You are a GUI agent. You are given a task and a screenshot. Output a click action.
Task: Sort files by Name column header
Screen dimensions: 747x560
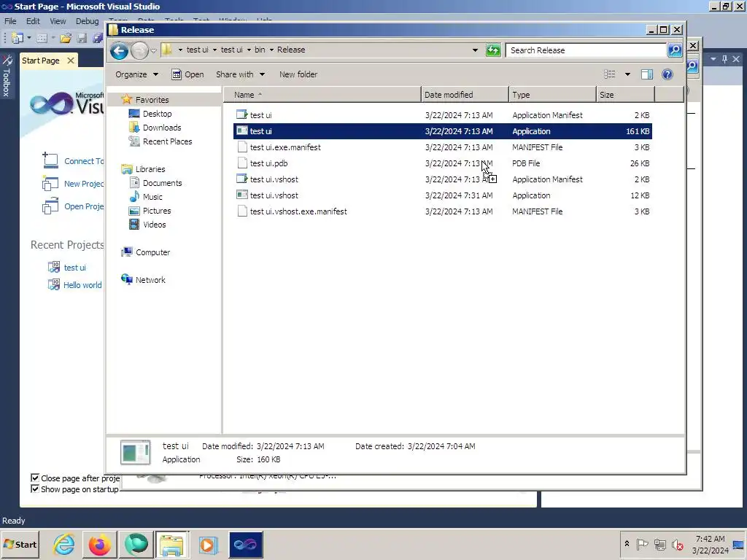pyautogui.click(x=322, y=95)
